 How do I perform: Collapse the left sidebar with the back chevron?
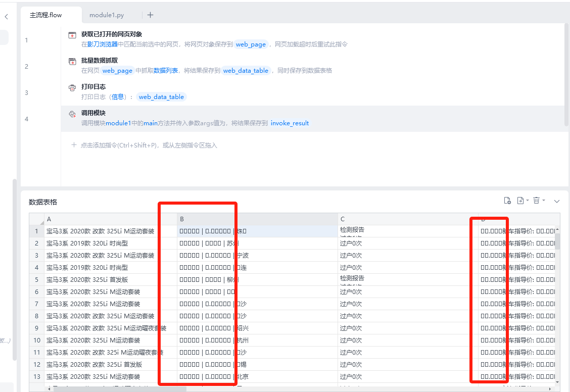tap(6, 17)
